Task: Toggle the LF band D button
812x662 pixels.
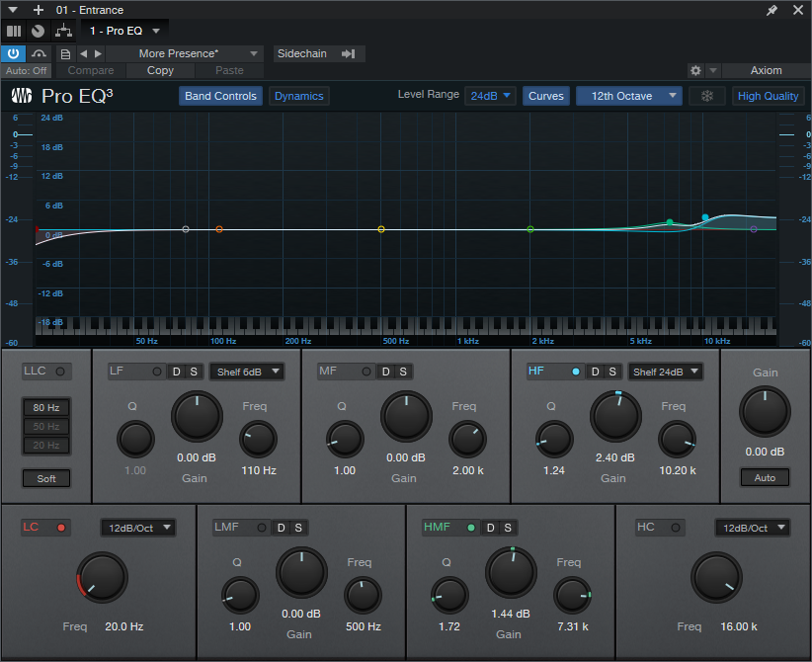Action: pos(176,372)
